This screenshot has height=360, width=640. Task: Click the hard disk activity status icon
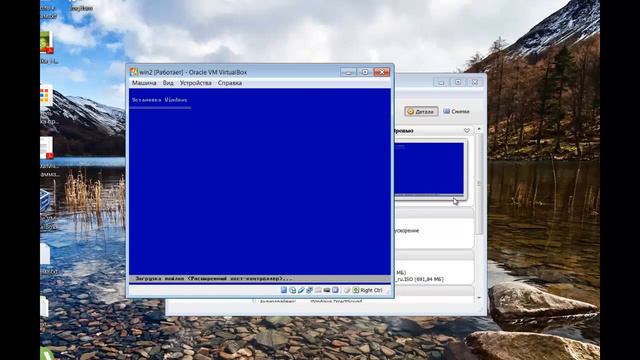coord(284,290)
